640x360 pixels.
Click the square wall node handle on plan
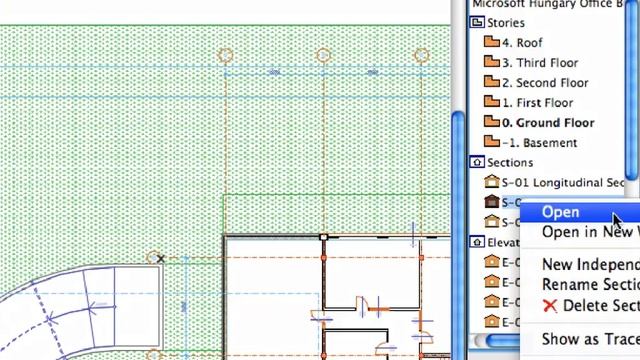(x=324, y=237)
